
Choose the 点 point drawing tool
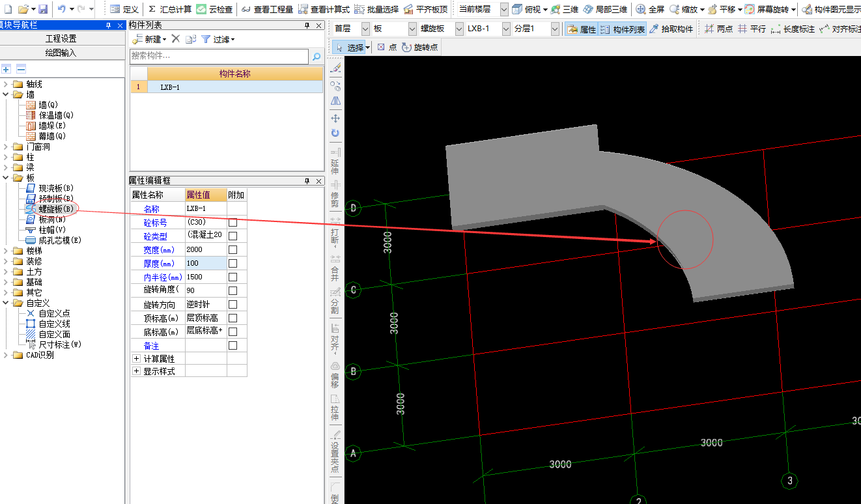(388, 48)
